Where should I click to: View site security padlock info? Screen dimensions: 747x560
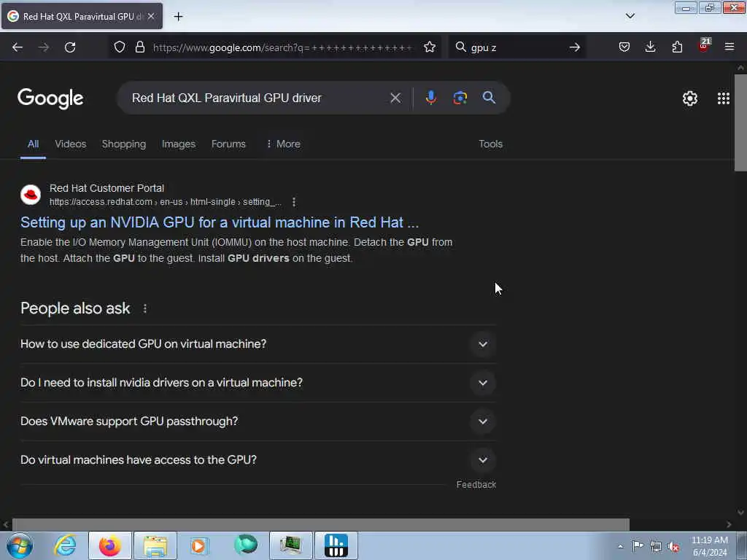(139, 47)
